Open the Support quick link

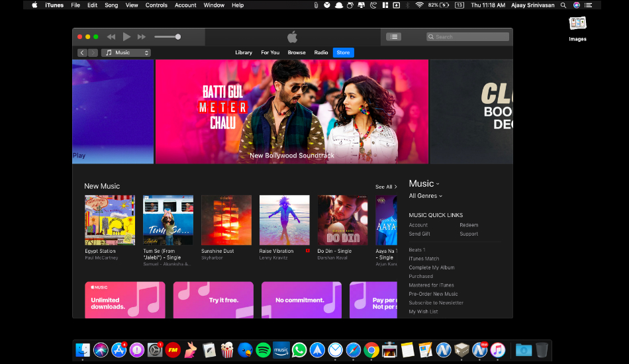pos(469,234)
